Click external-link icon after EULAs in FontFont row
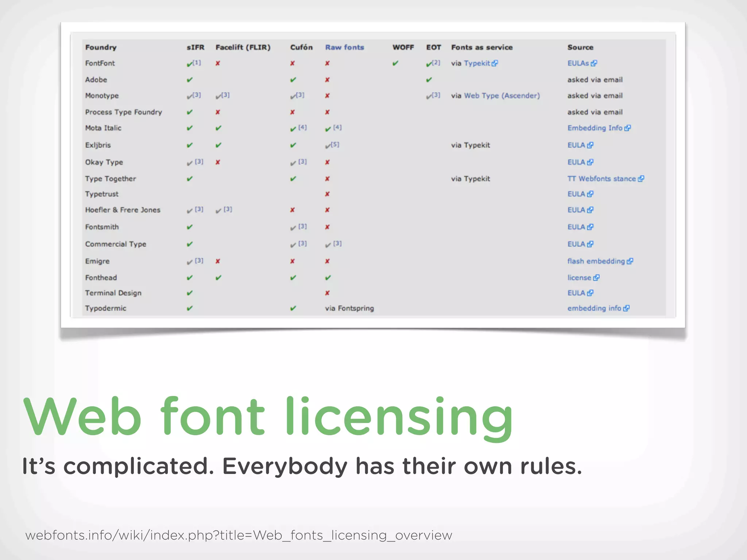Image resolution: width=747 pixels, height=560 pixels. pyautogui.click(x=594, y=63)
